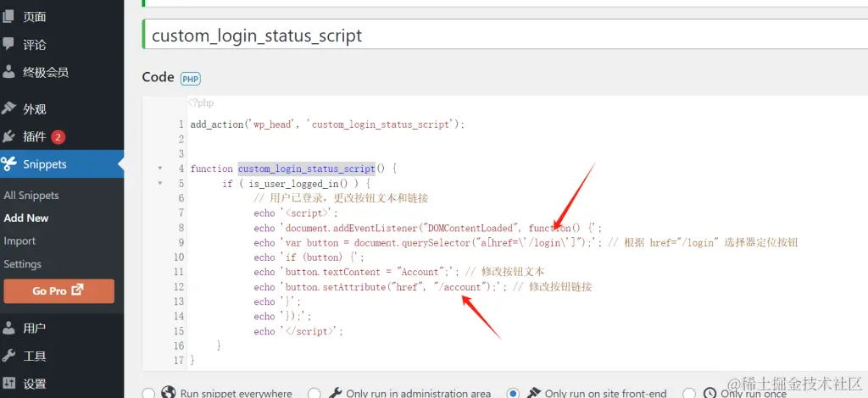The image size is (868, 398).
Task: Click the add_action code on line 1
Action: [x=328, y=124]
